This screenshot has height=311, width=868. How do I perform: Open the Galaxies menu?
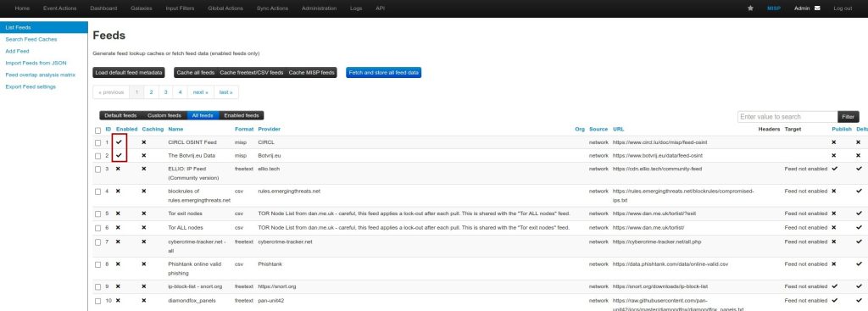142,8
